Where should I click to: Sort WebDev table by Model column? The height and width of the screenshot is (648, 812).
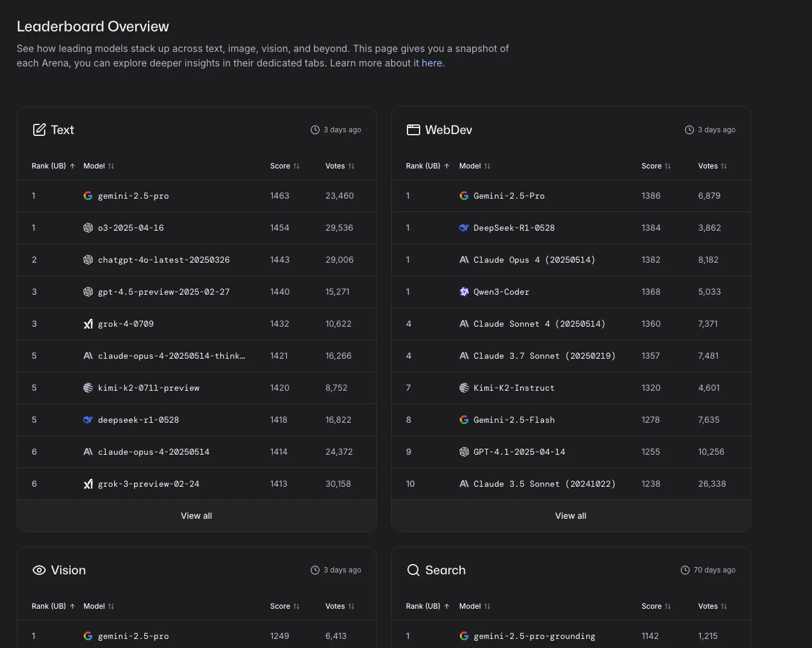point(475,166)
